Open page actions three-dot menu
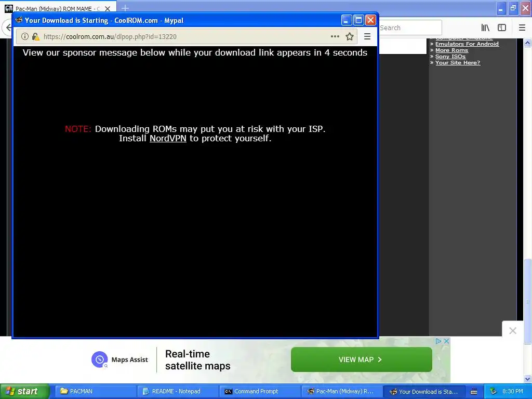This screenshot has width=532, height=399. click(x=335, y=36)
